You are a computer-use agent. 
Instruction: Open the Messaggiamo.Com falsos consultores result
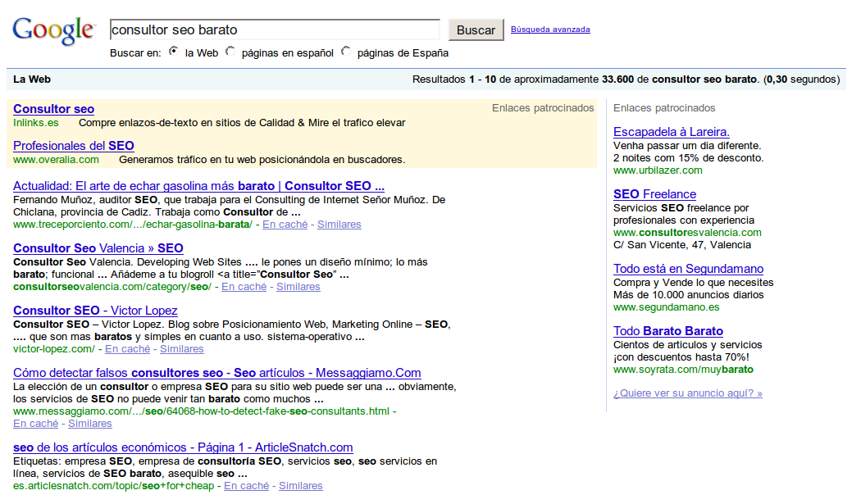pyautogui.click(x=217, y=373)
